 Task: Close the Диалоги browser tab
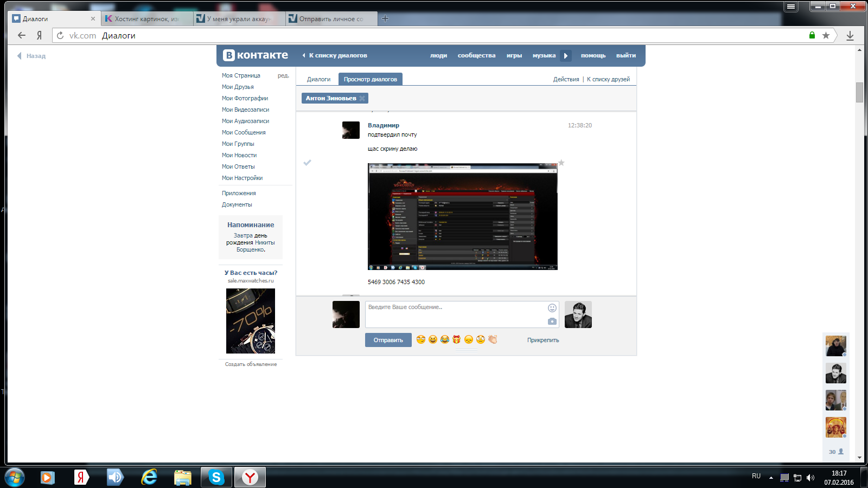(93, 18)
